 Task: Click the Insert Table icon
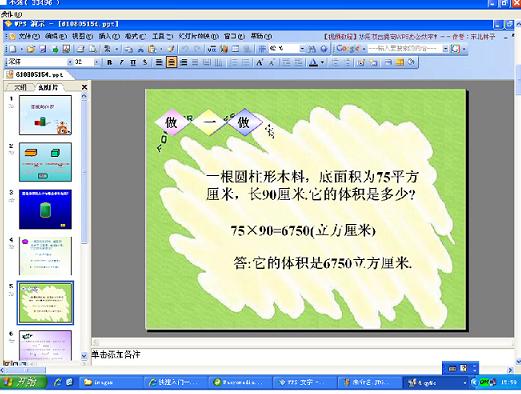click(235, 49)
